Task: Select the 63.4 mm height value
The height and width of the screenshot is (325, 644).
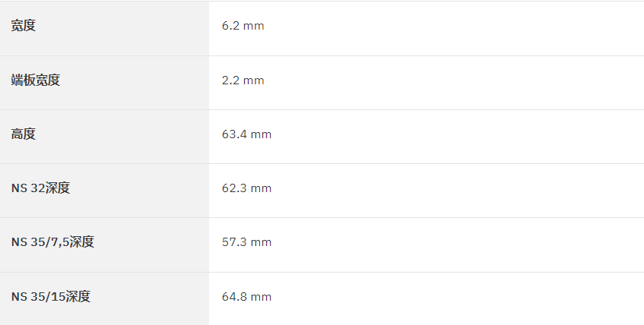Action: pos(246,134)
